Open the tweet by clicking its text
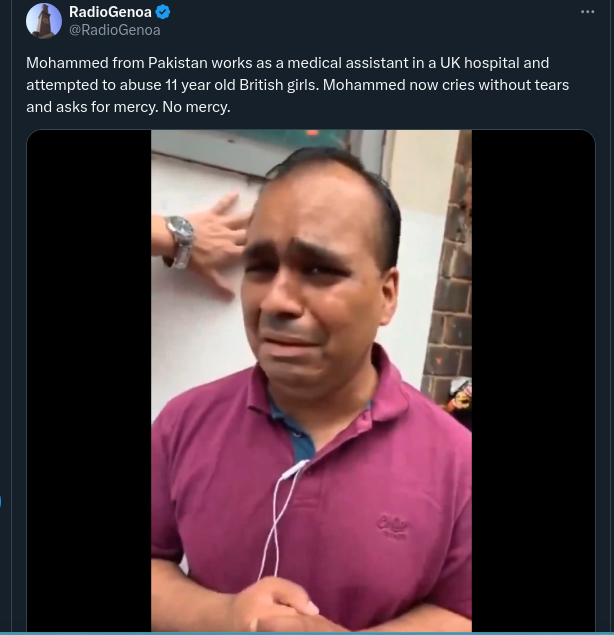The image size is (614, 635). (298, 85)
